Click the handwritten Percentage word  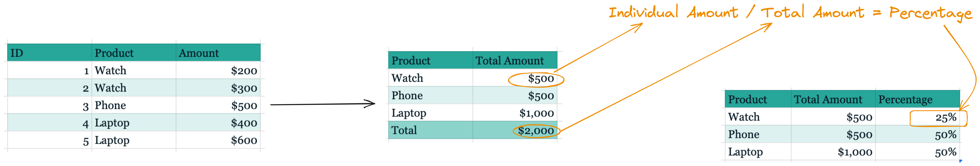click(x=931, y=13)
